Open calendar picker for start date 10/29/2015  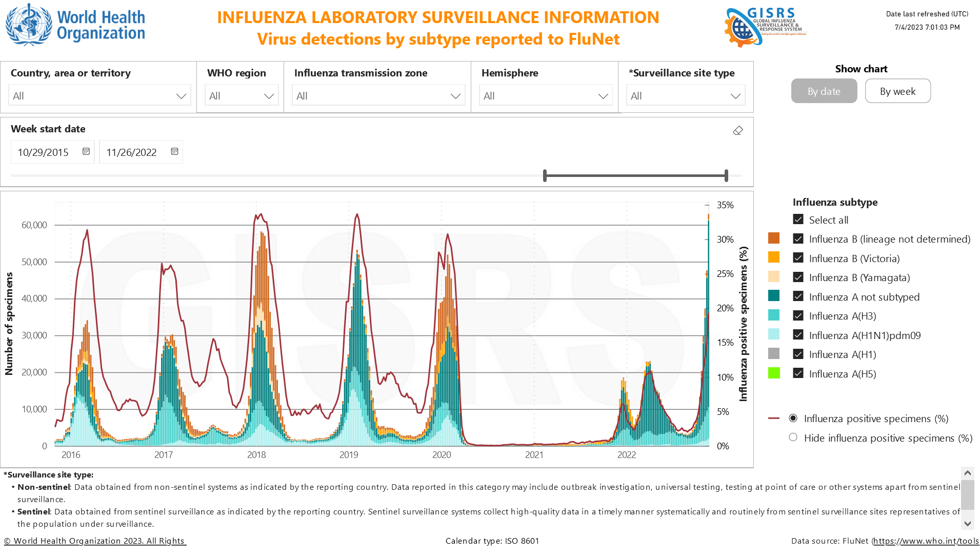click(x=86, y=152)
